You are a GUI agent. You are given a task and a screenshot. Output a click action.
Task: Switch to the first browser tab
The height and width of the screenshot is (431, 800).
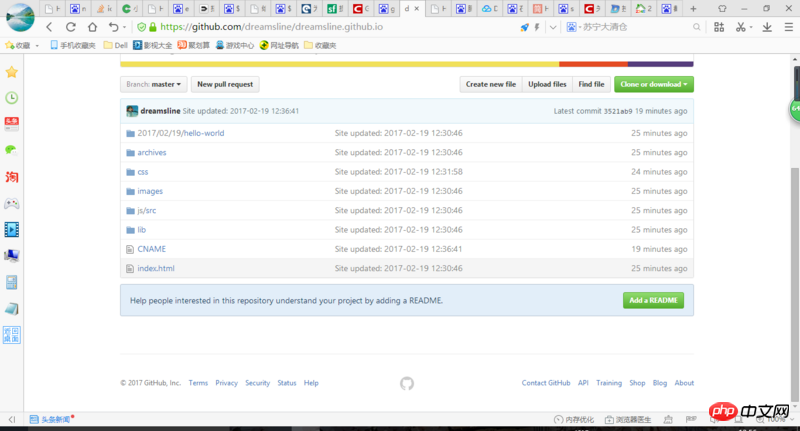pyautogui.click(x=53, y=9)
